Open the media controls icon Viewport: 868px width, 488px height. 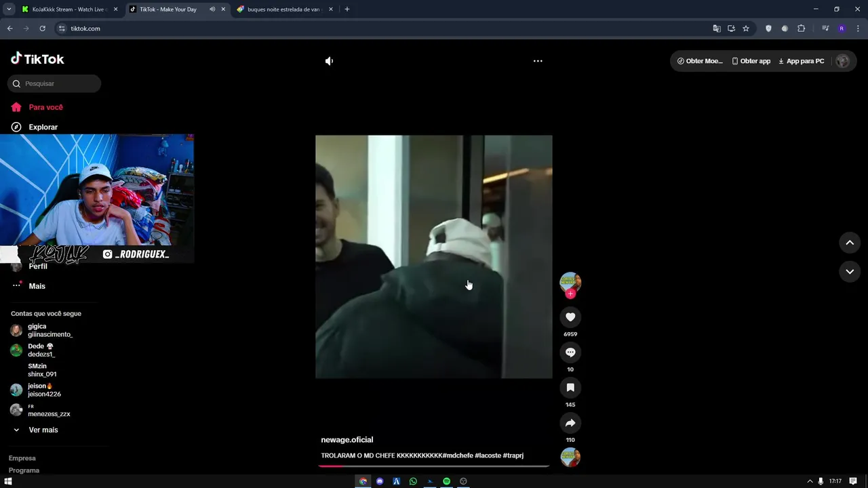(825, 28)
